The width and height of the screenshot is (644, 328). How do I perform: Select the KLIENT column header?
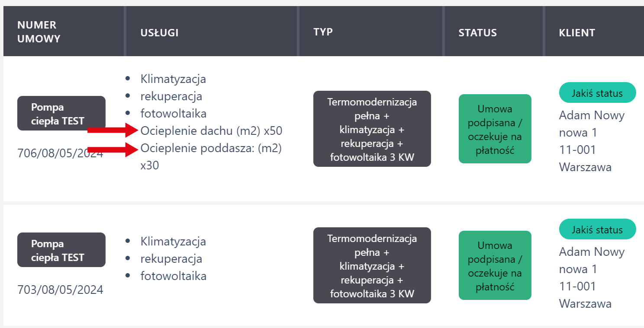coord(577,33)
